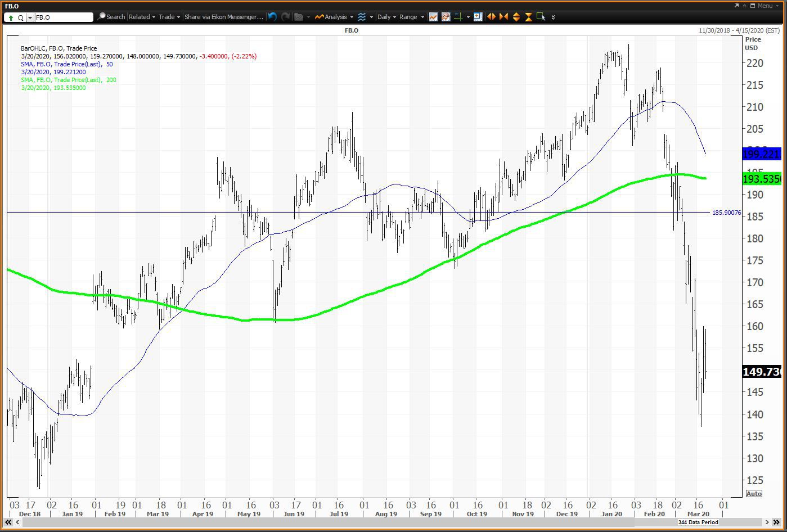Select the green crosshair cursor tool
The width and height of the screenshot is (787, 532).
458,17
